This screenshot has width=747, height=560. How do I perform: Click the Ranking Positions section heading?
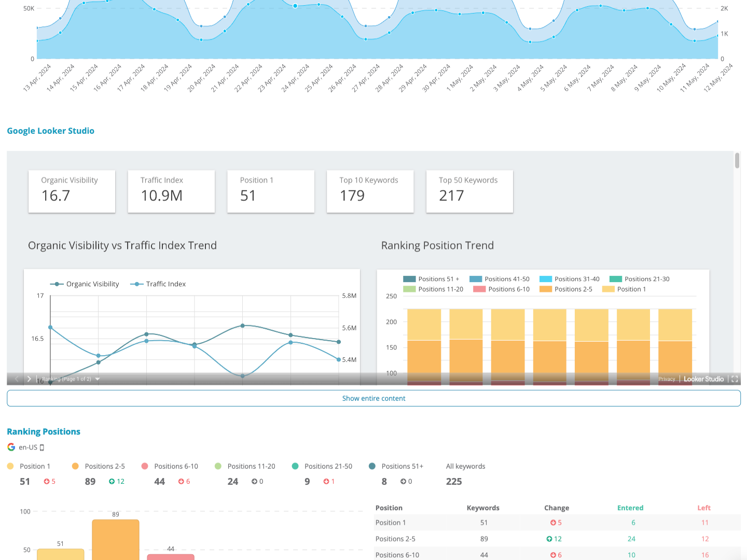tap(44, 431)
